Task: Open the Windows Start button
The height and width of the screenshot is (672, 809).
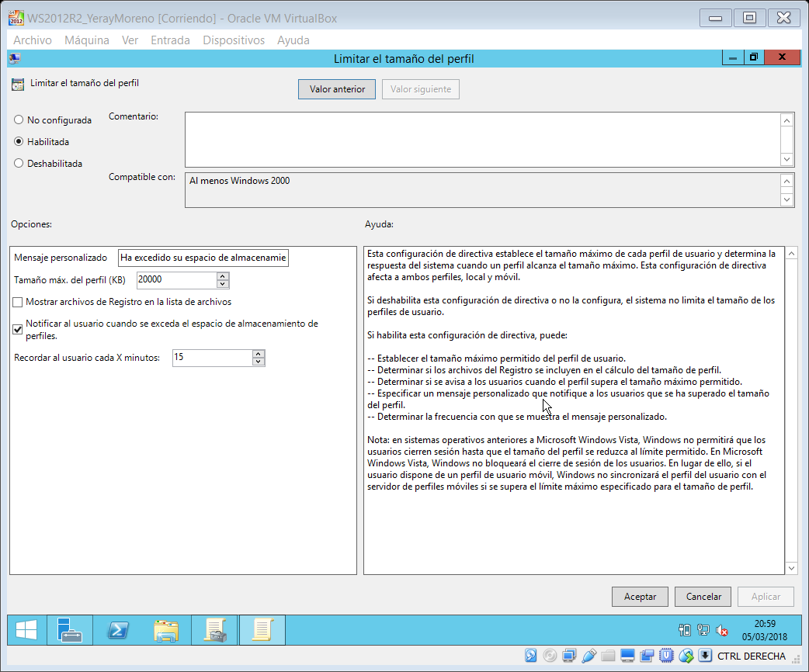Action: tap(26, 630)
